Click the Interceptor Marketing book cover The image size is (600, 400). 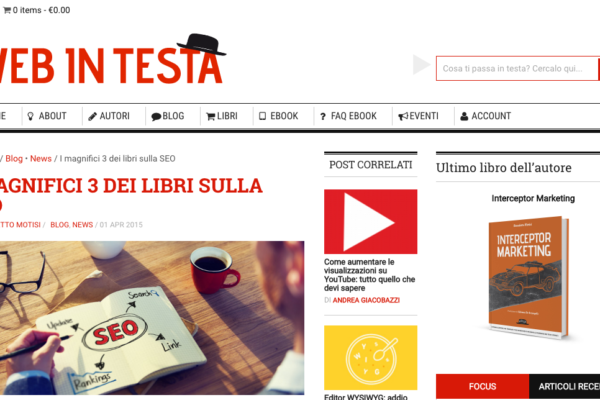tap(528, 277)
